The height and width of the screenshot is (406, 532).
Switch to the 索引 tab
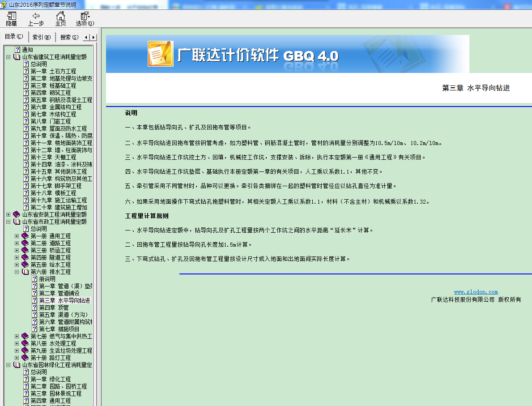coord(42,37)
